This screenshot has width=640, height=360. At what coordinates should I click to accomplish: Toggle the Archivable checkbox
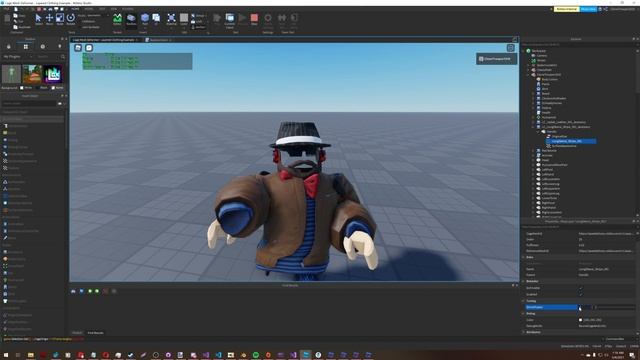click(581, 288)
